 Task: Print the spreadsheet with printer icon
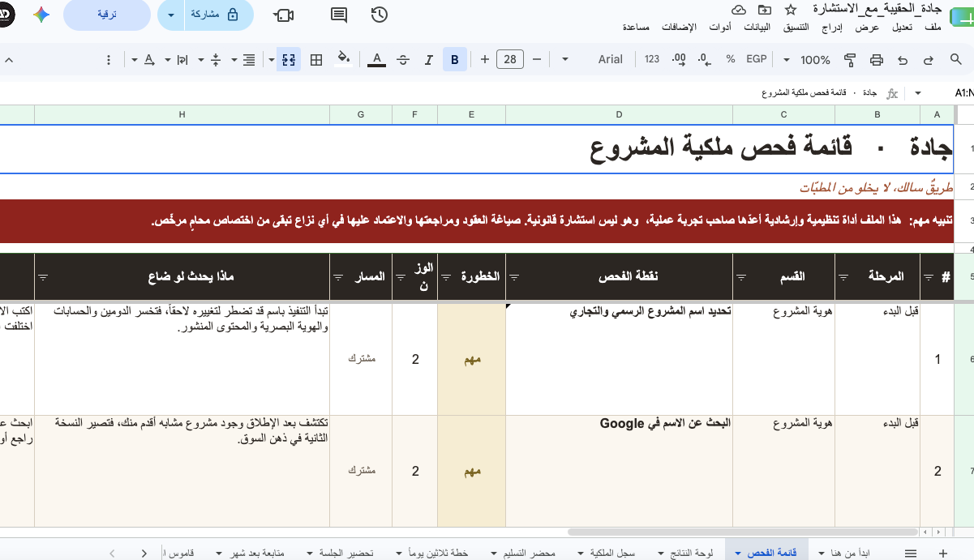[877, 59]
